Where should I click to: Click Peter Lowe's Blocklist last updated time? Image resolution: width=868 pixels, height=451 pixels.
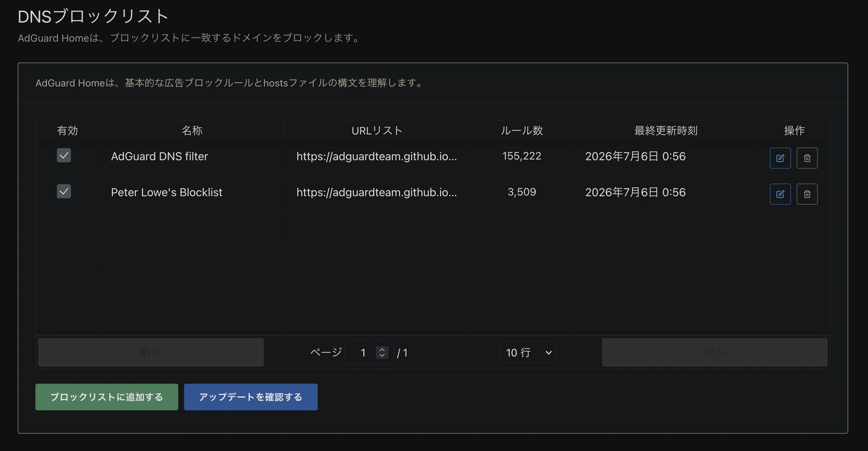635,192
